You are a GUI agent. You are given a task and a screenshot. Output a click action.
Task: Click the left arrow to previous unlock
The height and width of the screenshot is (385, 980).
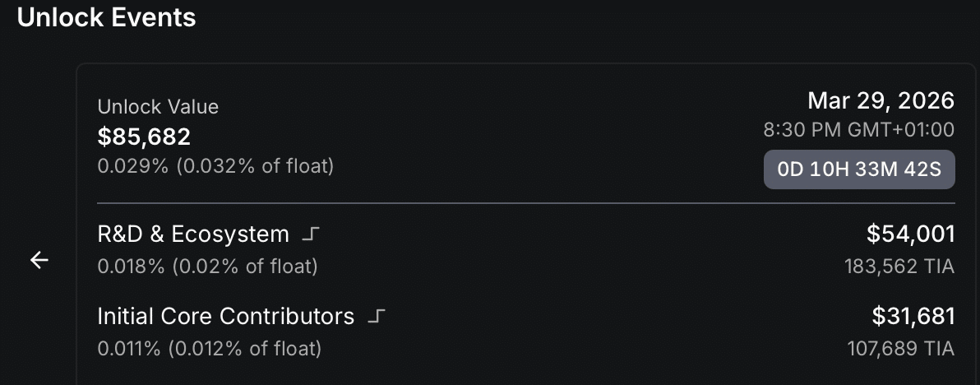coord(39,261)
